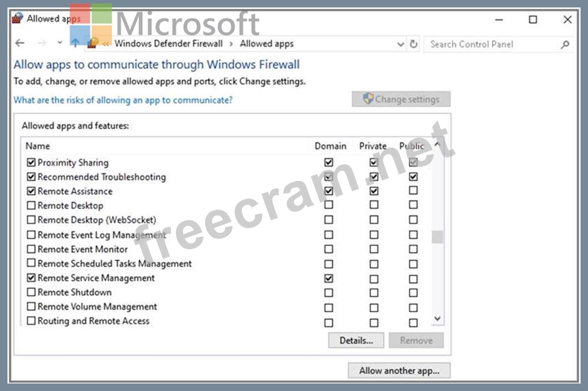This screenshot has width=588, height=391.
Task: Click the Domain column header
Action: coord(330,146)
